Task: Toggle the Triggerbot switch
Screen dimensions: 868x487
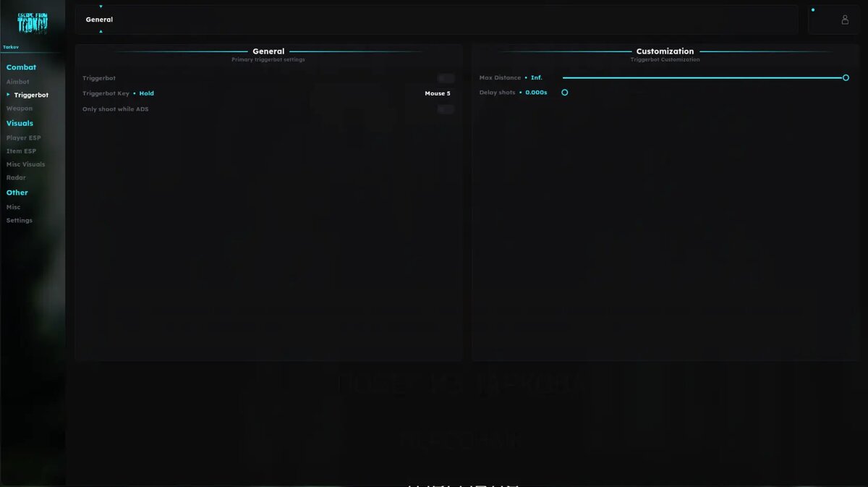Action: (x=446, y=78)
